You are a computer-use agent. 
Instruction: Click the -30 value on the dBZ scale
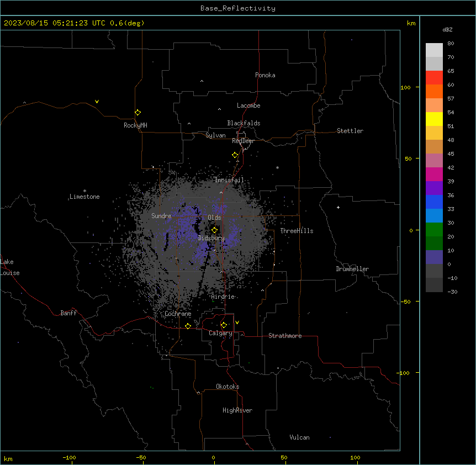click(452, 292)
